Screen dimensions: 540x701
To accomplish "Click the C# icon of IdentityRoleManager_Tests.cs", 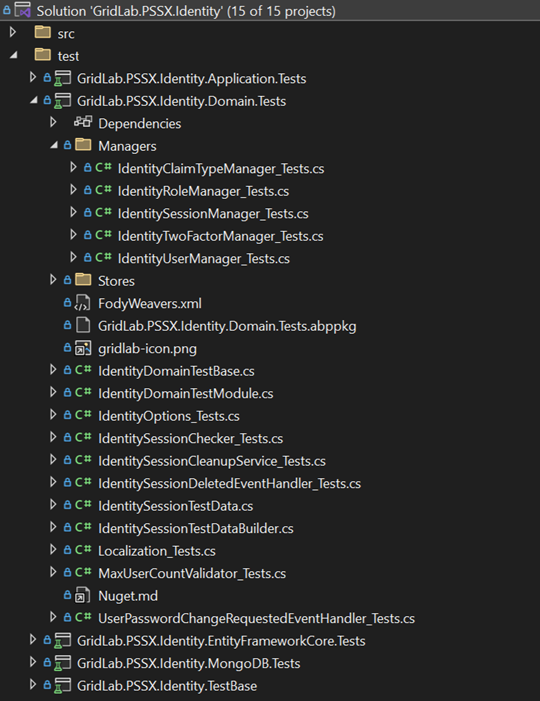I will [103, 190].
